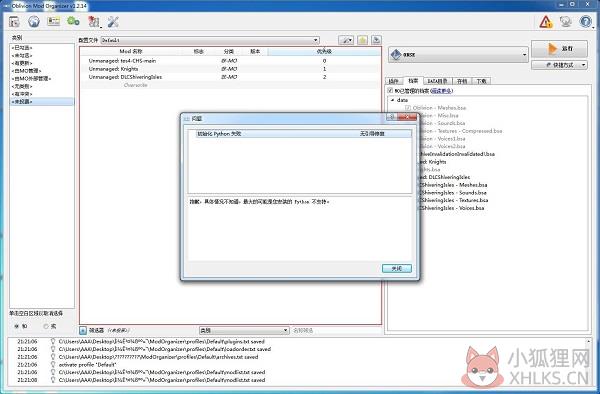Select the second filter radio button 或
The width and height of the screenshot is (600, 394).
pos(46,326)
